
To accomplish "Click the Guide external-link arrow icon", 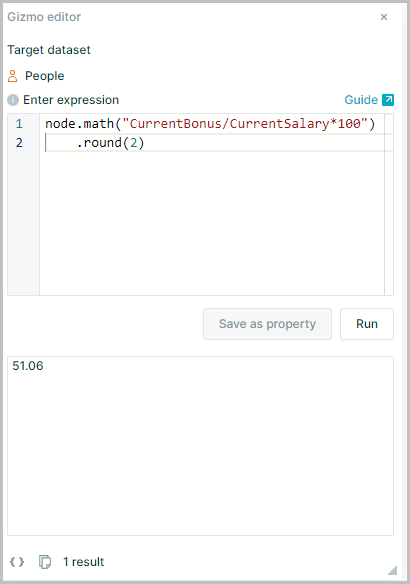I will tap(388, 100).
